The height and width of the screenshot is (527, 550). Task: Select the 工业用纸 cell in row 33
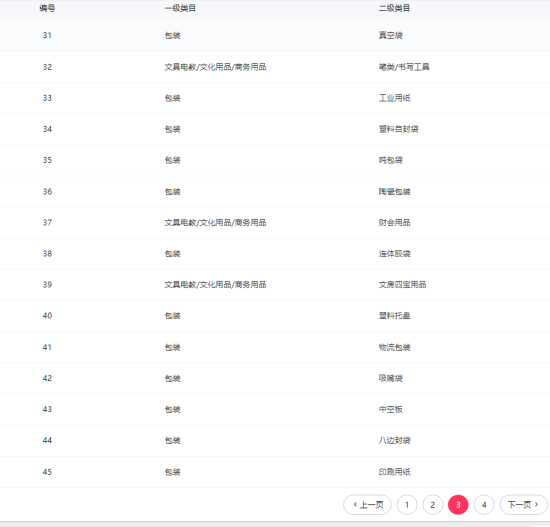(395, 98)
